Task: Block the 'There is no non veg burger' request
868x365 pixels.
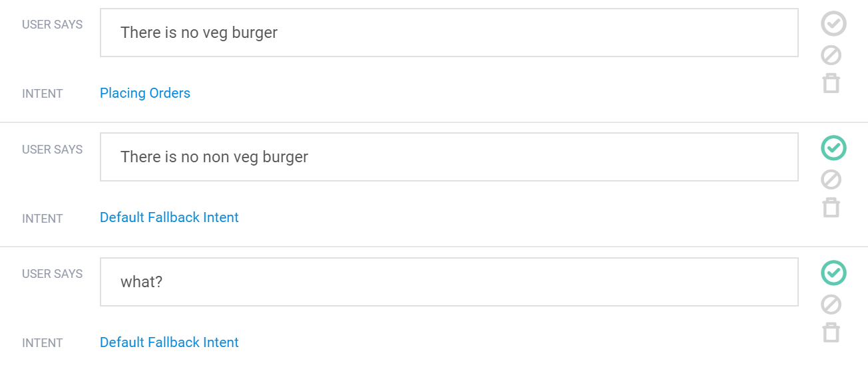Action: pos(831,180)
